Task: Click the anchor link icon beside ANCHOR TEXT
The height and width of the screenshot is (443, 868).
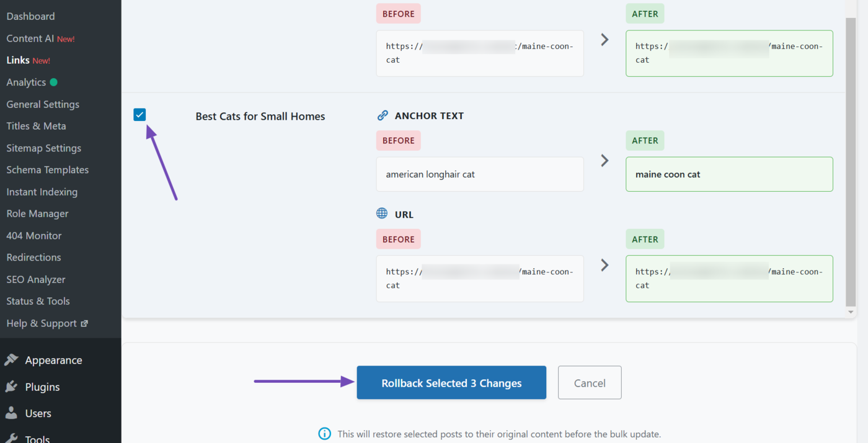Action: click(x=381, y=115)
